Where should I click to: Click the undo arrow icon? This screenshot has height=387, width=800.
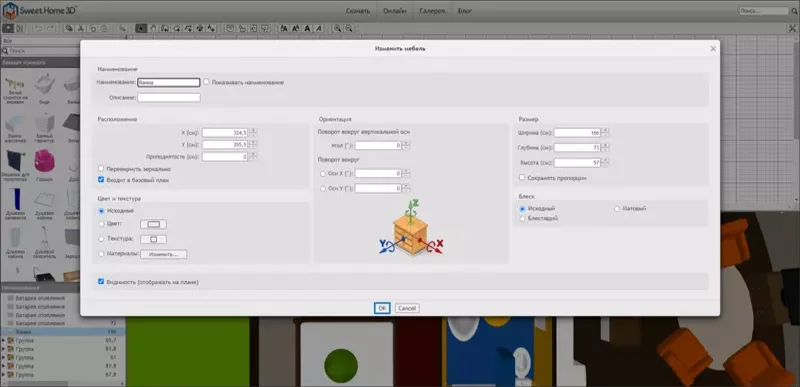tap(38, 29)
